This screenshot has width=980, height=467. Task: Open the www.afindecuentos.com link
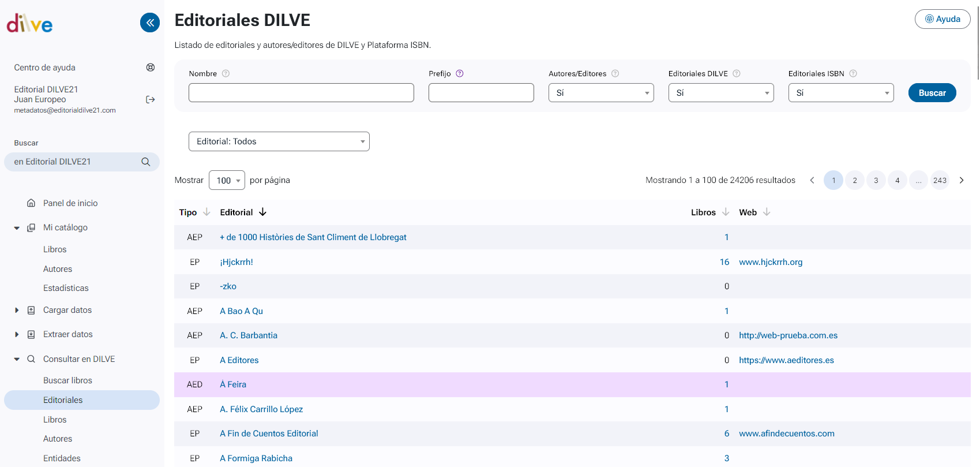point(786,434)
